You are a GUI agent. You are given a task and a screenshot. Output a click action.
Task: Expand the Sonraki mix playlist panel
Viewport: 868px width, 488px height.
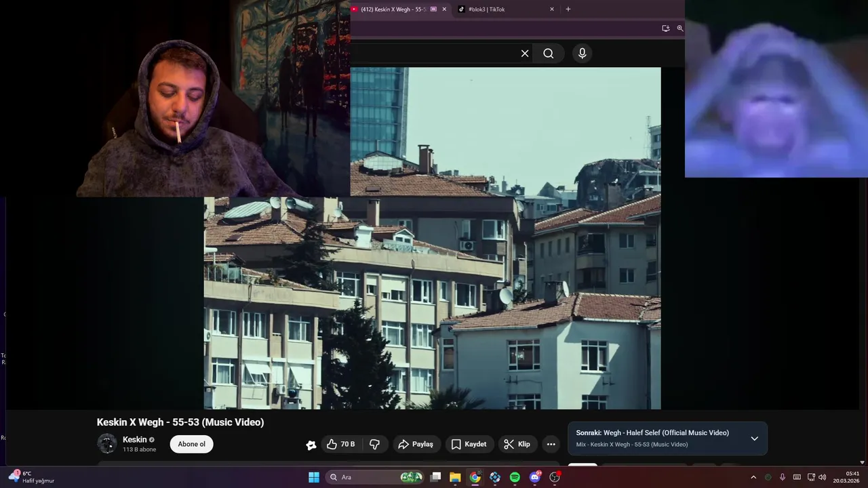pos(754,439)
